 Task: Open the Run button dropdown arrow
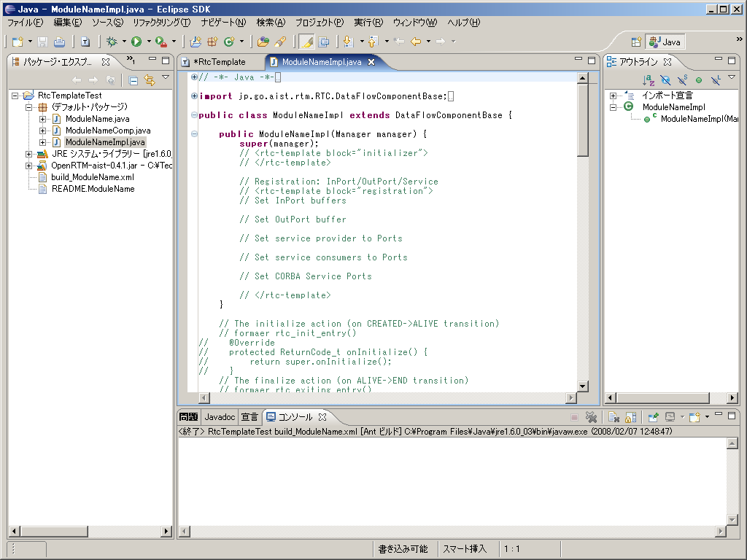(x=149, y=42)
